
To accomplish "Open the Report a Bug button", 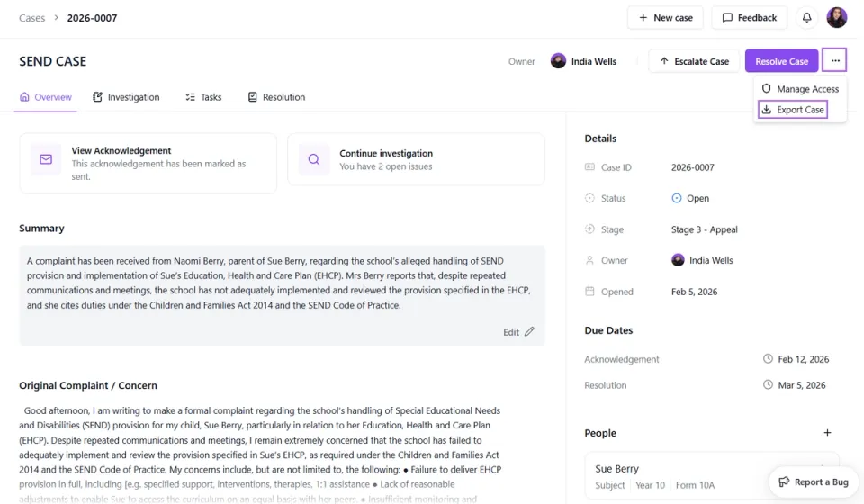I will click(x=814, y=482).
